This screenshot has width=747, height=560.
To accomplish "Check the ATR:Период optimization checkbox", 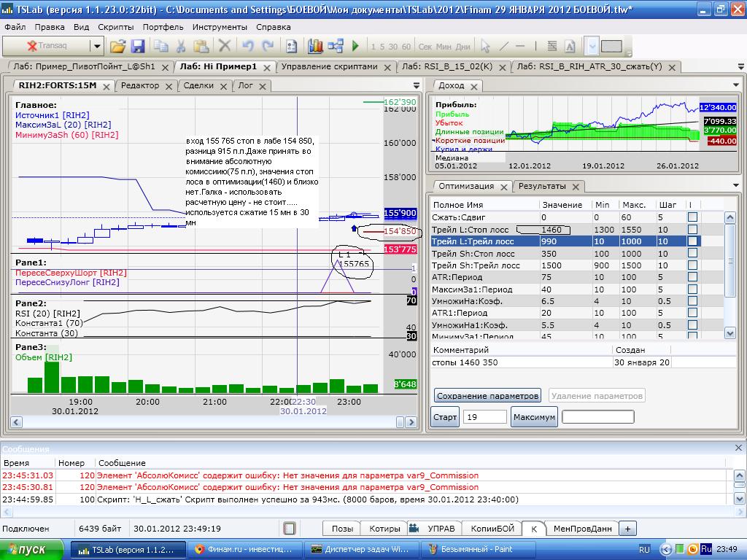I will 692,277.
